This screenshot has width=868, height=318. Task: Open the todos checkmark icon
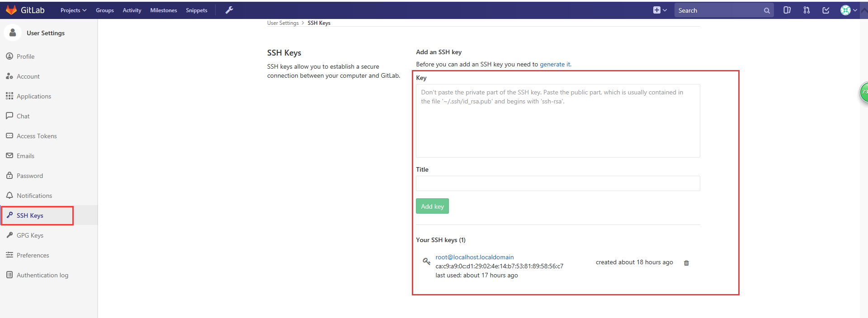pyautogui.click(x=826, y=10)
